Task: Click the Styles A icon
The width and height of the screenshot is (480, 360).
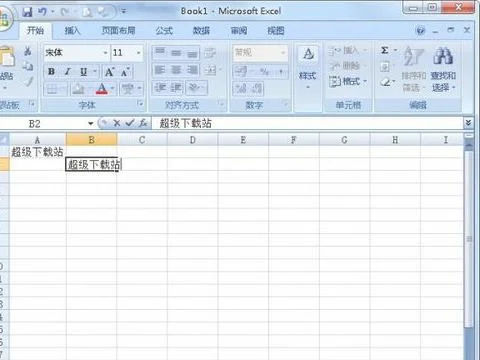Action: click(x=308, y=54)
